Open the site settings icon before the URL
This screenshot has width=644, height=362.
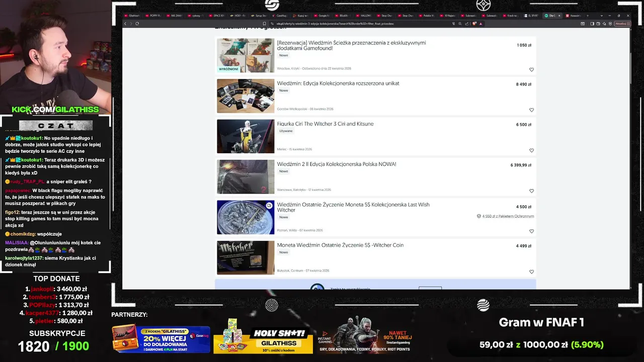[x=272, y=24]
